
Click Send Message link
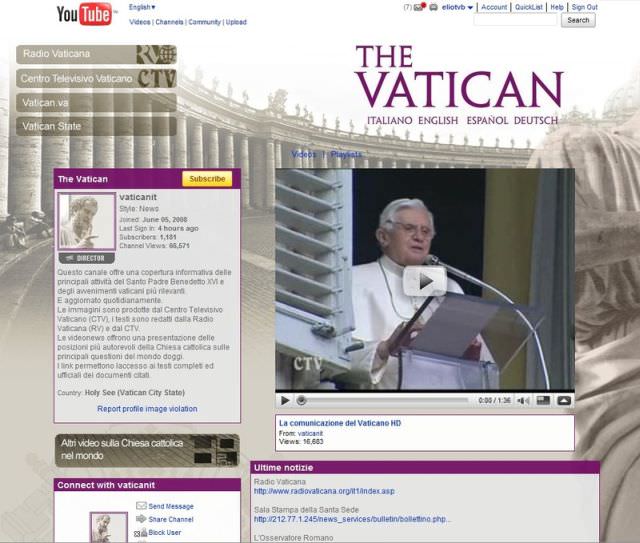171,506
